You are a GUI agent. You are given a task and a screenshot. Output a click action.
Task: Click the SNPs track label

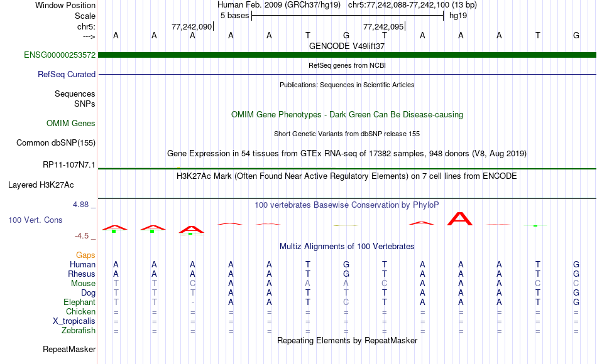[x=85, y=104]
